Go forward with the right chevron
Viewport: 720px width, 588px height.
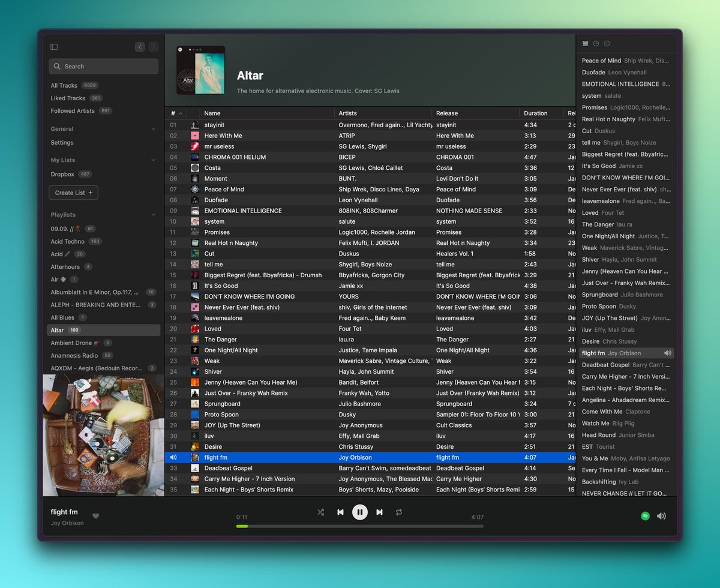coord(154,47)
